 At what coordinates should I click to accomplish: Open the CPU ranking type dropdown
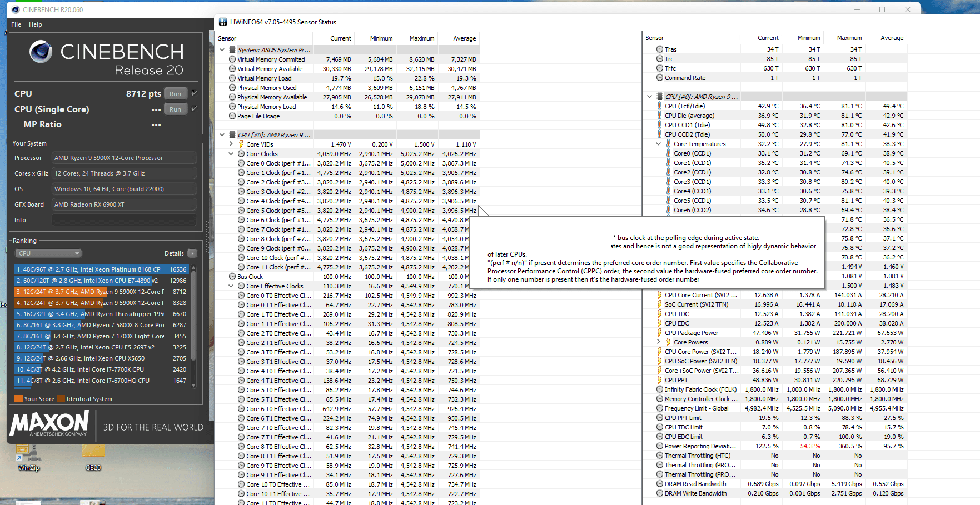(x=48, y=253)
